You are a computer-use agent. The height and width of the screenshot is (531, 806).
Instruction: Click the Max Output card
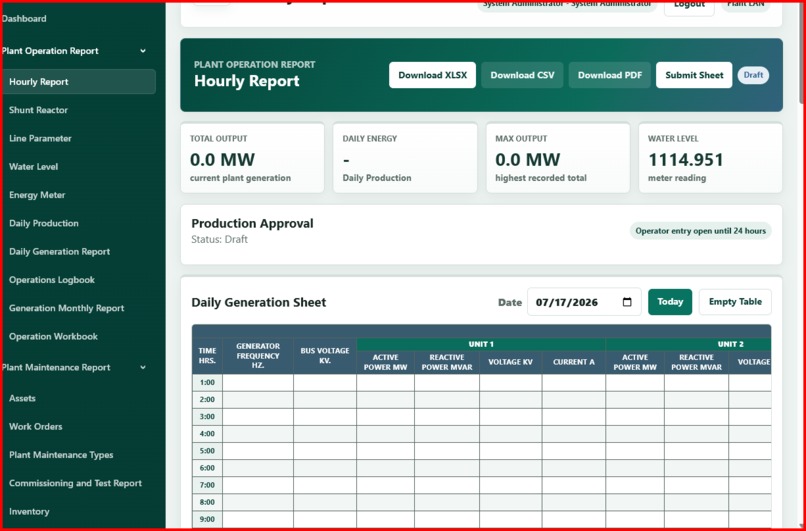[558, 158]
